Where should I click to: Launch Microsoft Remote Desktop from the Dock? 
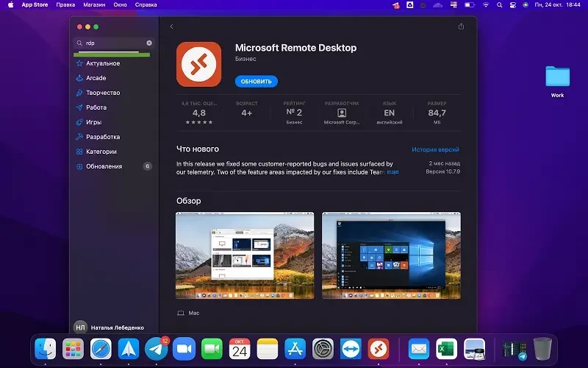pos(379,349)
